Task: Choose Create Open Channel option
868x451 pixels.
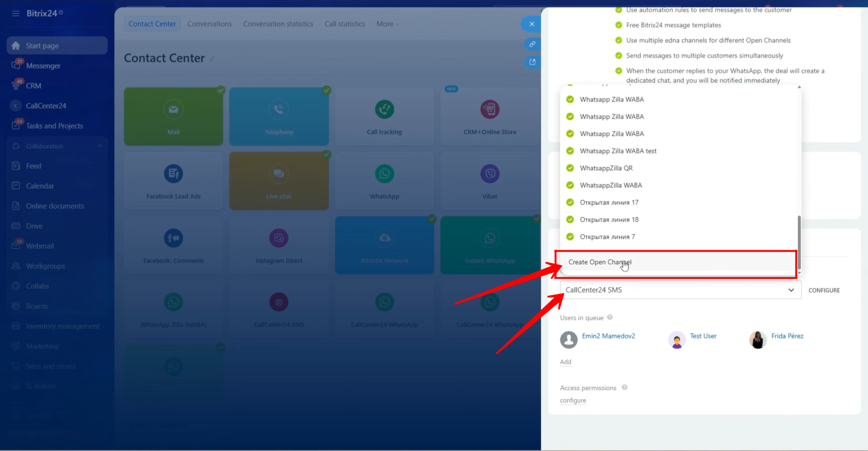Action: pyautogui.click(x=600, y=262)
